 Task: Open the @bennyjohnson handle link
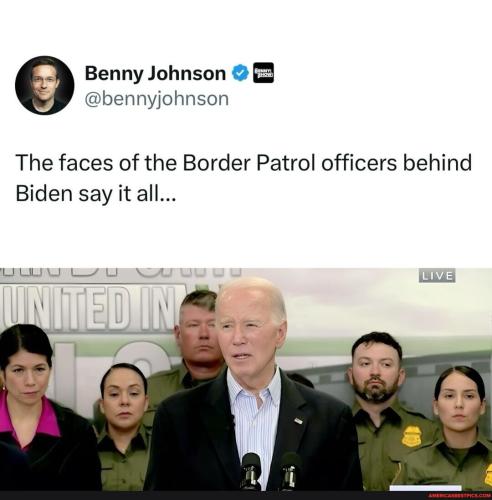(157, 99)
